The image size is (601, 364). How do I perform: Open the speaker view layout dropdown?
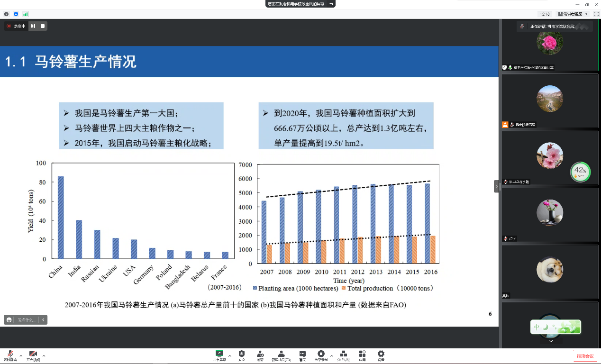(574, 14)
